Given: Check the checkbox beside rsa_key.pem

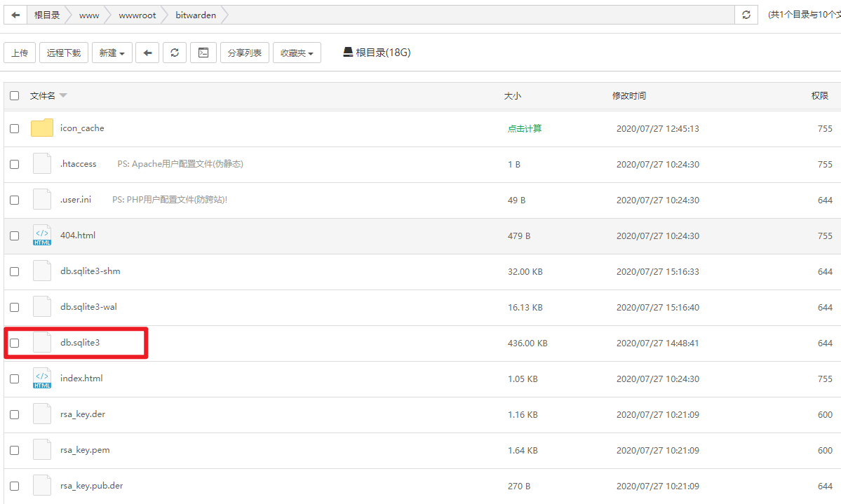Looking at the screenshot, I should 14,449.
